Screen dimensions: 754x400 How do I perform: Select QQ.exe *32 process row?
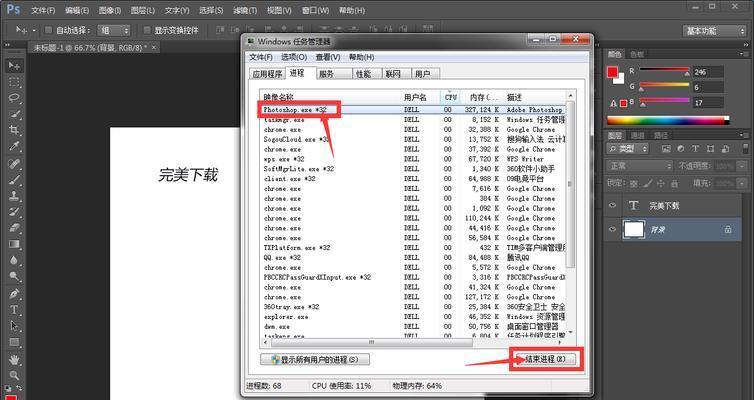click(413, 258)
